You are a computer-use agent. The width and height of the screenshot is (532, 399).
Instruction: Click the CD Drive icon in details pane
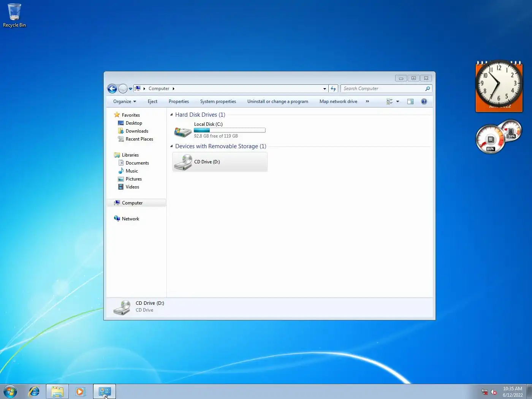click(122, 307)
